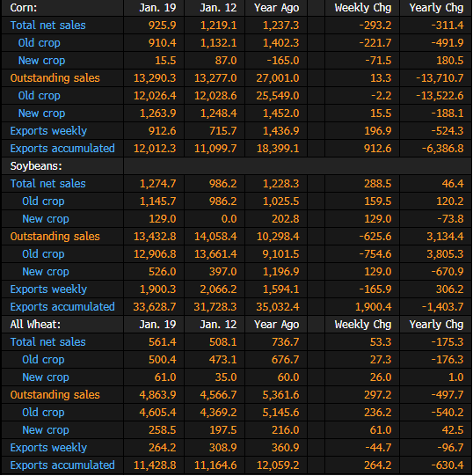The height and width of the screenshot is (476, 473).
Task: Select the Soybeans section header
Action: point(36,166)
